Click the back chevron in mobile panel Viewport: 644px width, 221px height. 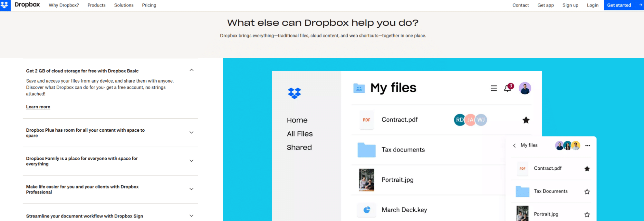514,146
